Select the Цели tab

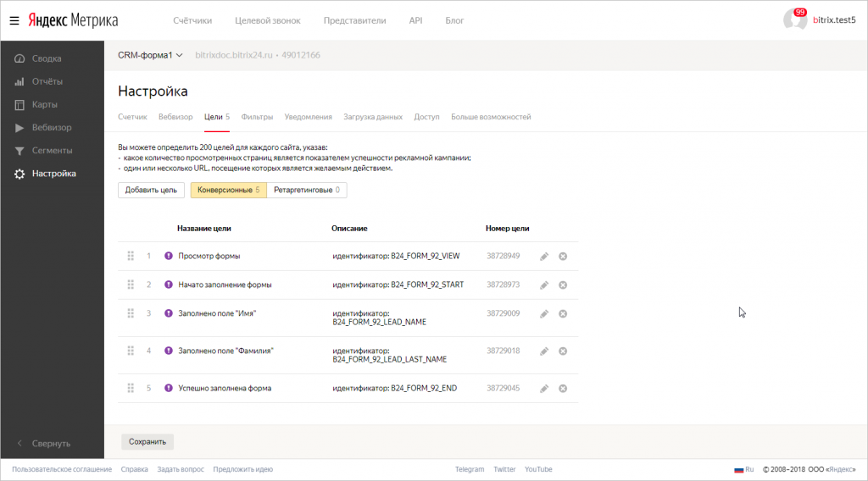click(216, 117)
